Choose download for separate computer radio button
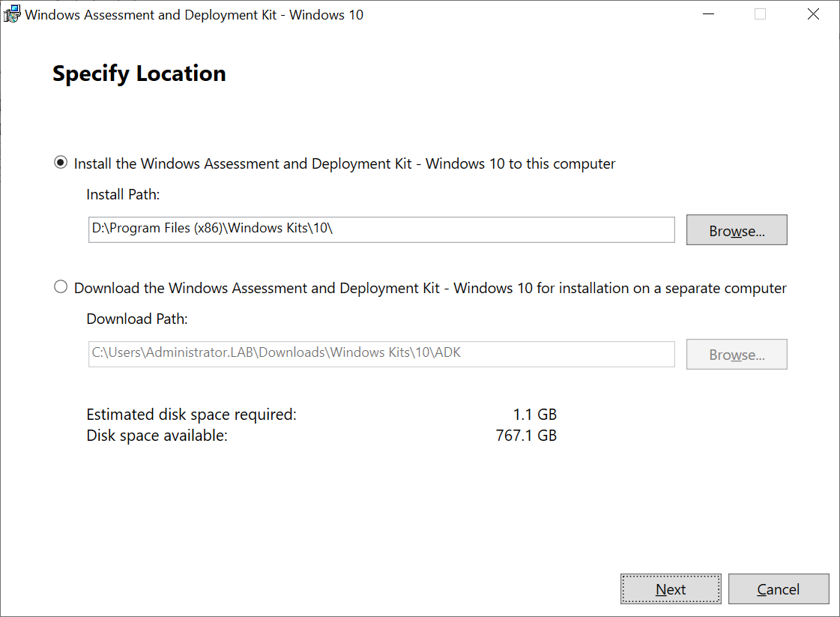The width and height of the screenshot is (840, 617). (x=61, y=288)
